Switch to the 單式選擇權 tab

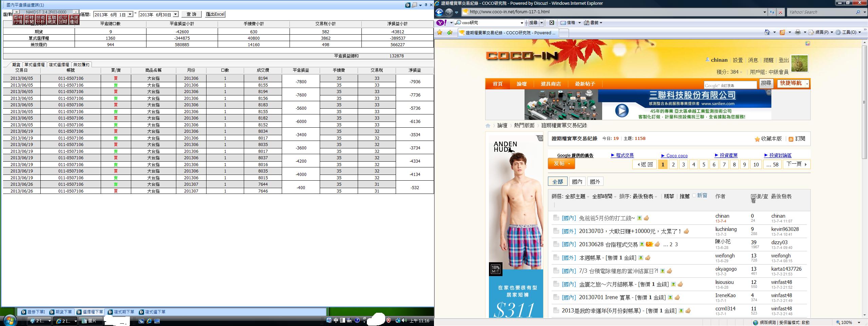[34, 65]
